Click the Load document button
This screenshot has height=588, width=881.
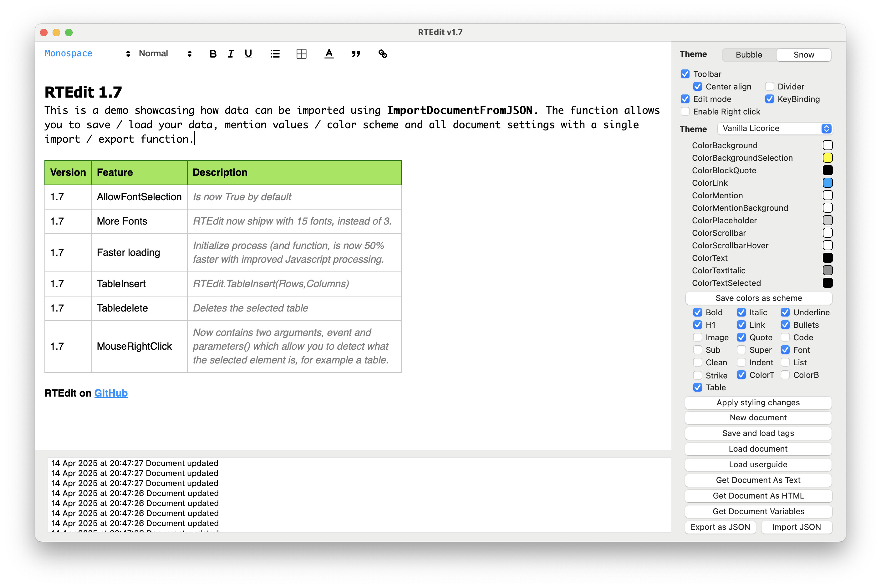758,449
